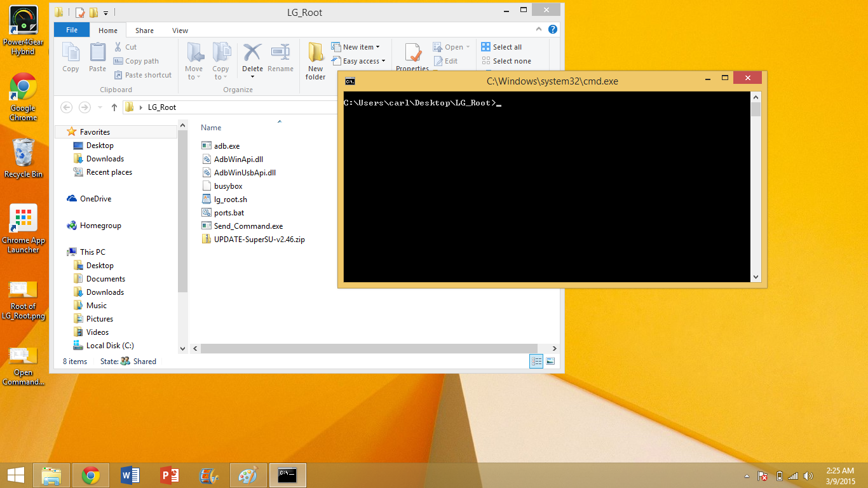
Task: Click Select all in the ribbon
Action: [501, 47]
